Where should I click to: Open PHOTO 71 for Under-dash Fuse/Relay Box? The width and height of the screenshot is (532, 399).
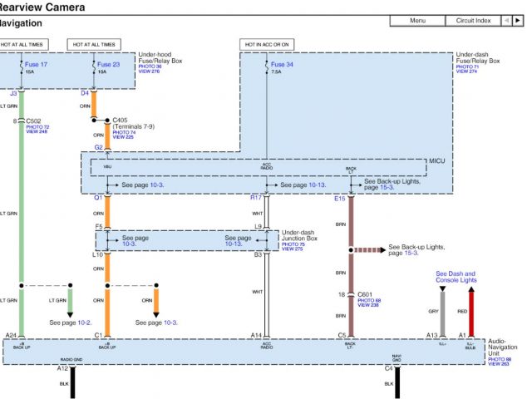point(468,66)
